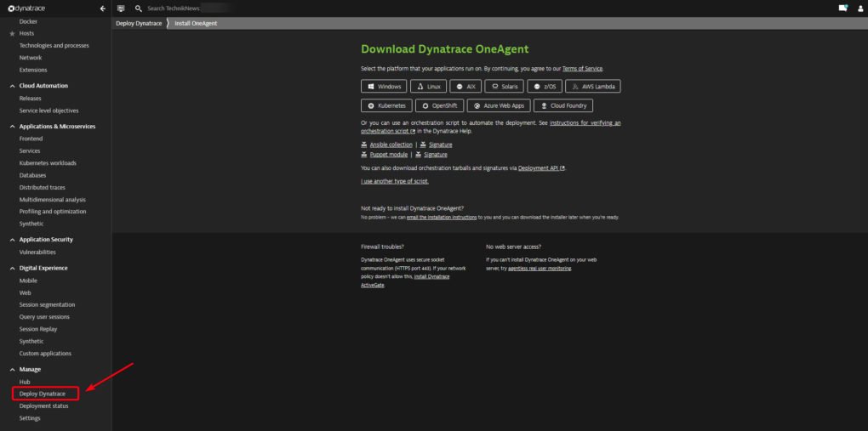This screenshot has height=431, width=868.
Task: Choose the Windows platform button
Action: point(384,86)
